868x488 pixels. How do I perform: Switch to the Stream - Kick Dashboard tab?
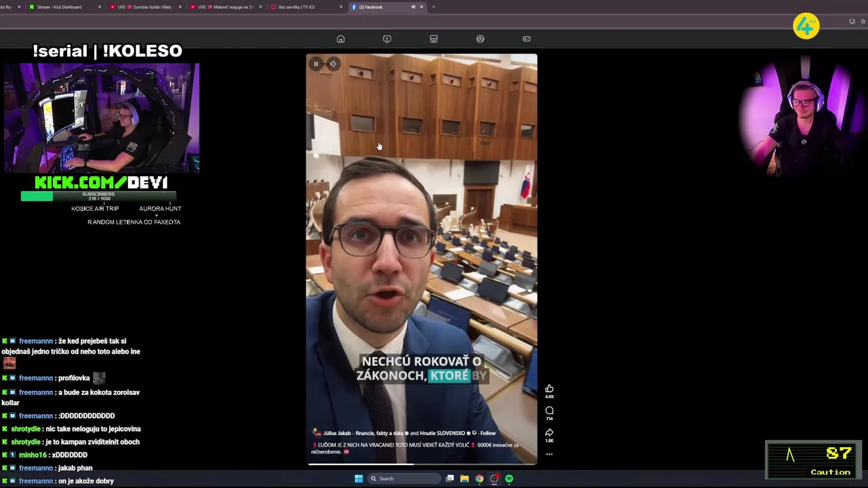tap(64, 7)
